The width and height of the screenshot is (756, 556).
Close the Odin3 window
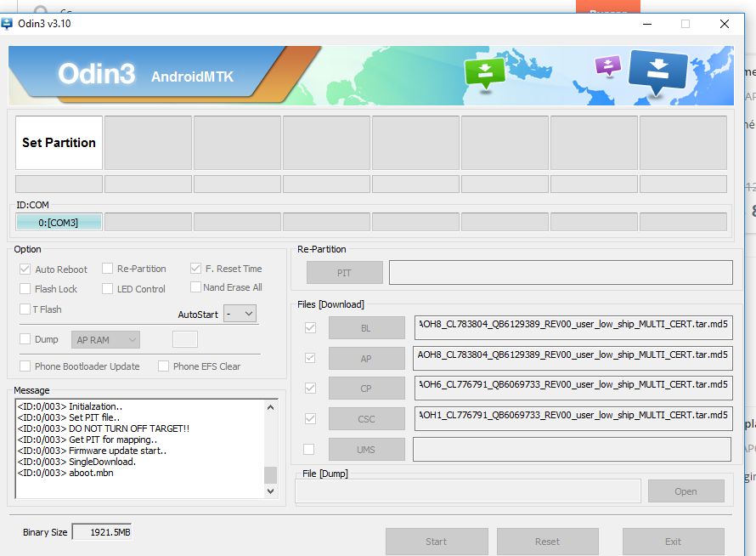725,24
